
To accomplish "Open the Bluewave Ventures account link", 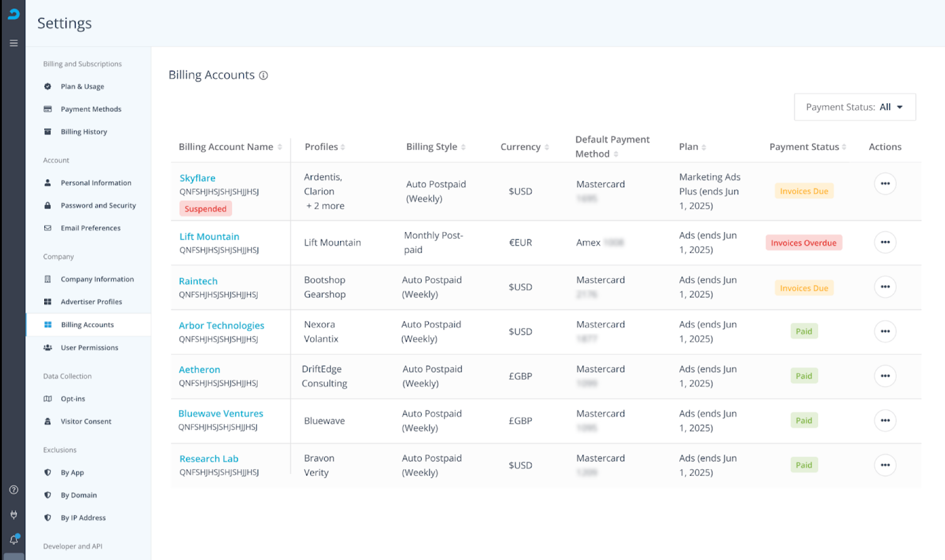I will point(221,414).
